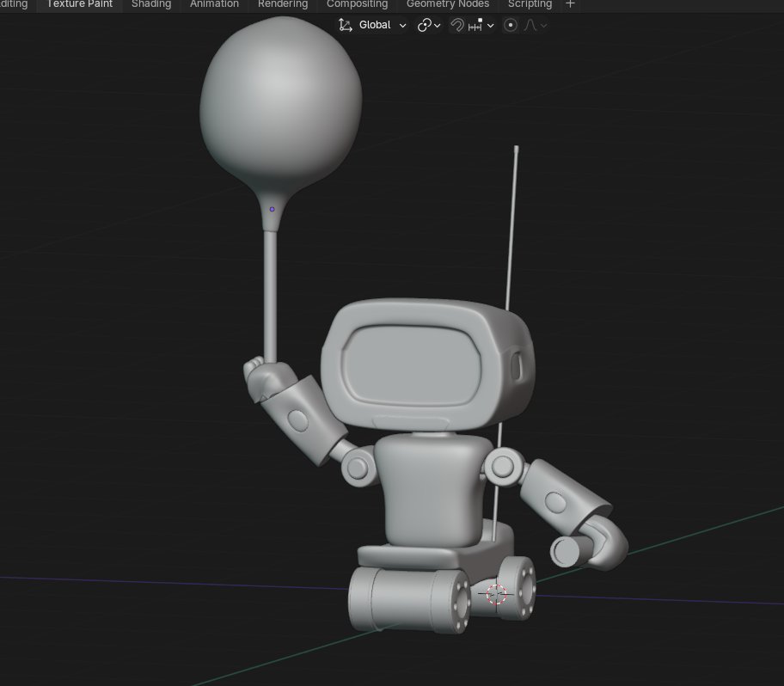Open the proportional editing falloff dropdown

[535, 25]
